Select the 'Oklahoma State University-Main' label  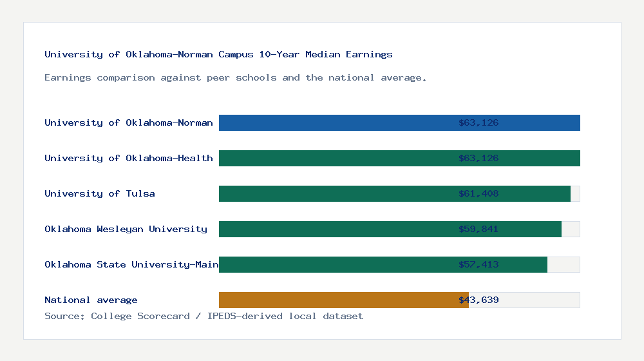point(131,264)
